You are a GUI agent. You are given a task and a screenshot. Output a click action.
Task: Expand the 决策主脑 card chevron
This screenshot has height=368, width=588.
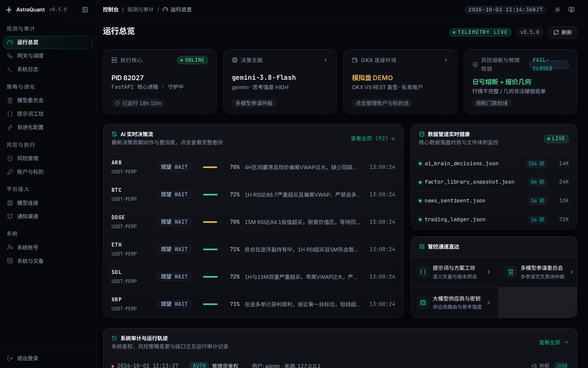coord(325,61)
